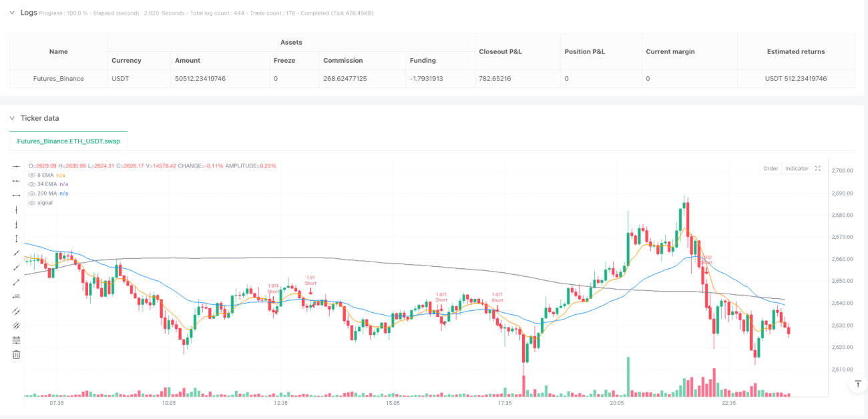The height and width of the screenshot is (419, 868).
Task: Click the Futures_Binance row name cell
Action: [x=59, y=78]
